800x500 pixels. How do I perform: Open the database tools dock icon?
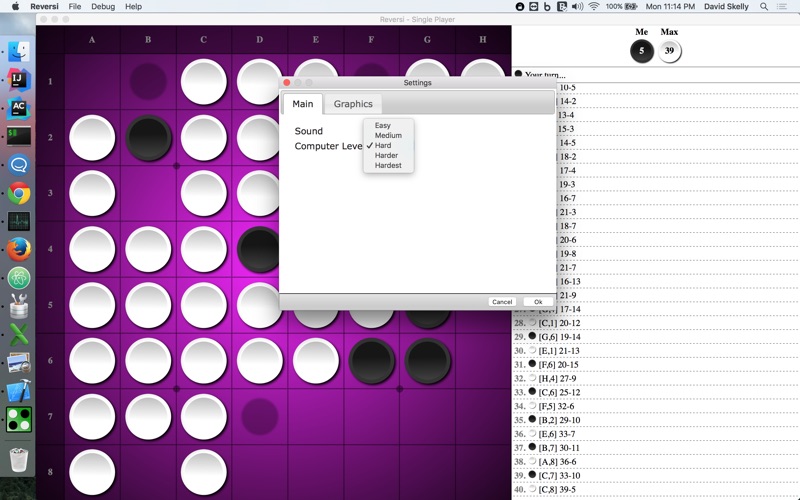[x=19, y=306]
